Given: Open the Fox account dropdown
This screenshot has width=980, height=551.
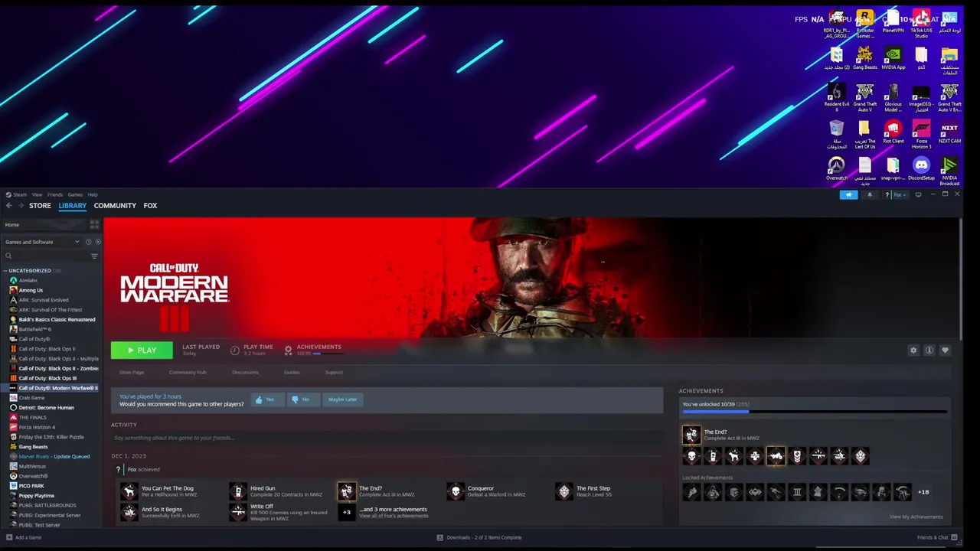Looking at the screenshot, I should 900,195.
